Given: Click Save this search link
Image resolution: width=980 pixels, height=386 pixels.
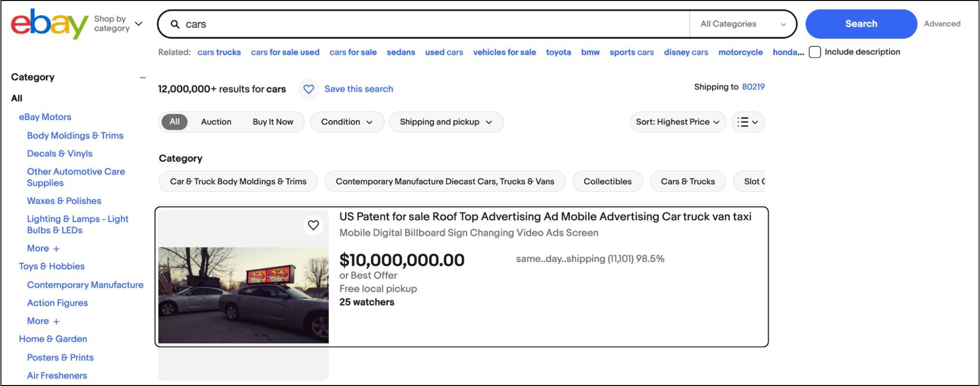Looking at the screenshot, I should pyautogui.click(x=359, y=89).
